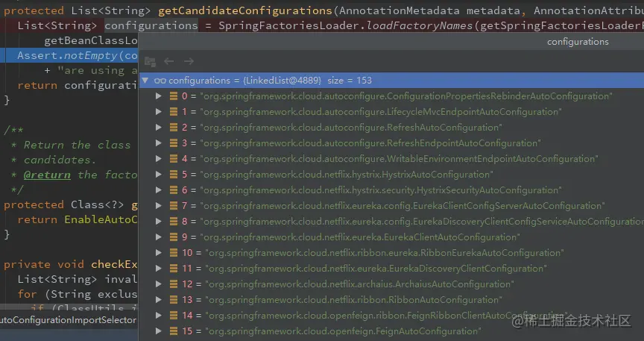Collapse the configurations LinkedList root node
Image resolution: width=644 pixels, height=341 pixels.
pyautogui.click(x=145, y=80)
